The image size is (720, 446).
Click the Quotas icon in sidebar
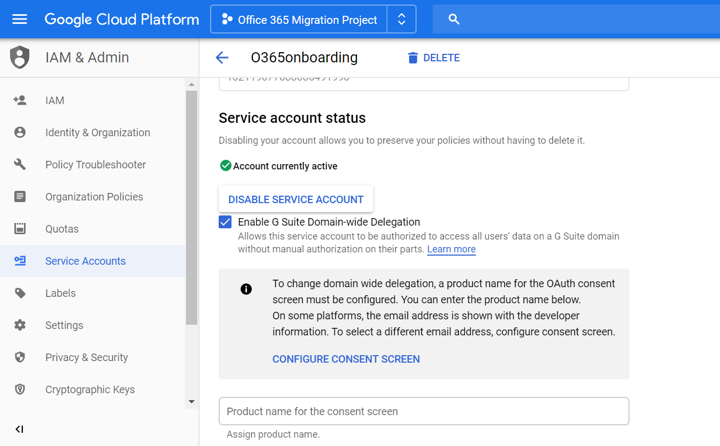click(20, 229)
